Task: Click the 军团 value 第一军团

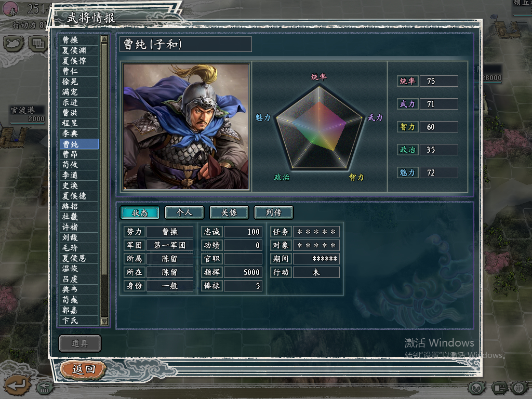Action: click(170, 245)
